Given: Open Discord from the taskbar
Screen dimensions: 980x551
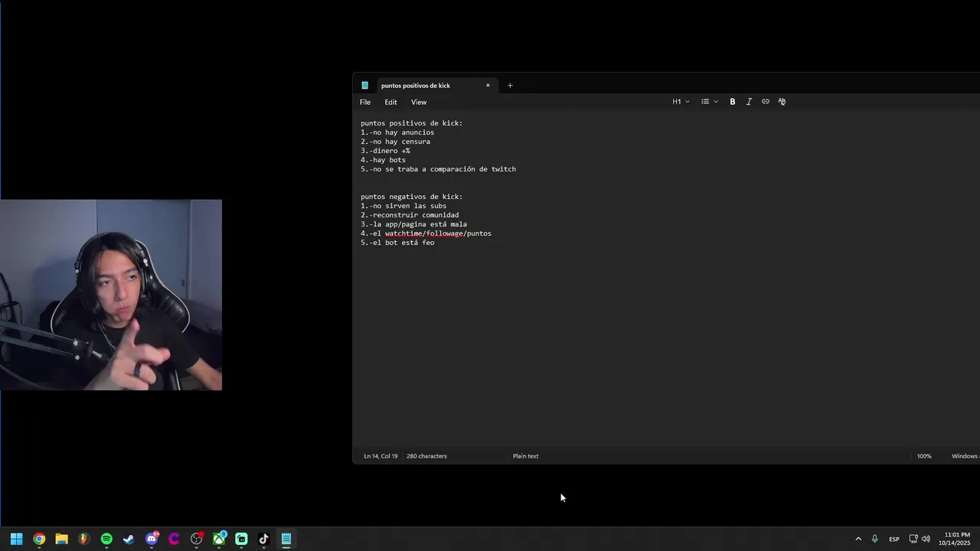Looking at the screenshot, I should click(152, 539).
